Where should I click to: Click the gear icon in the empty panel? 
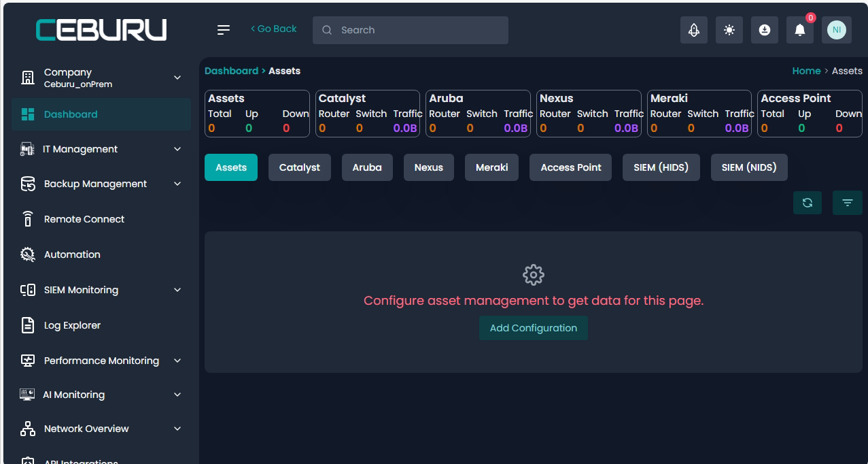point(534,275)
